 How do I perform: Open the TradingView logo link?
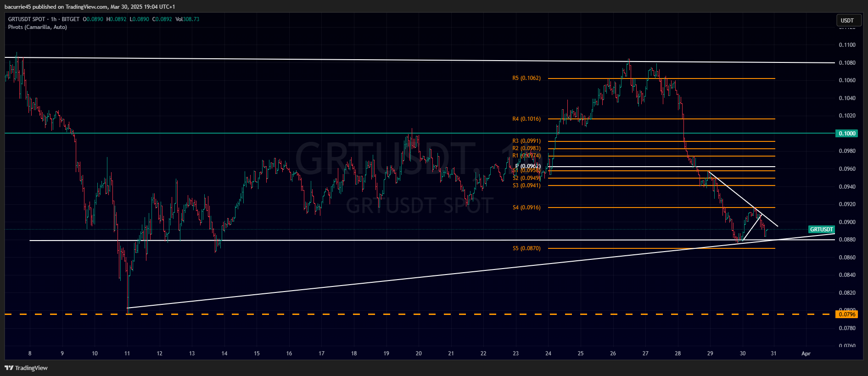coord(26,368)
